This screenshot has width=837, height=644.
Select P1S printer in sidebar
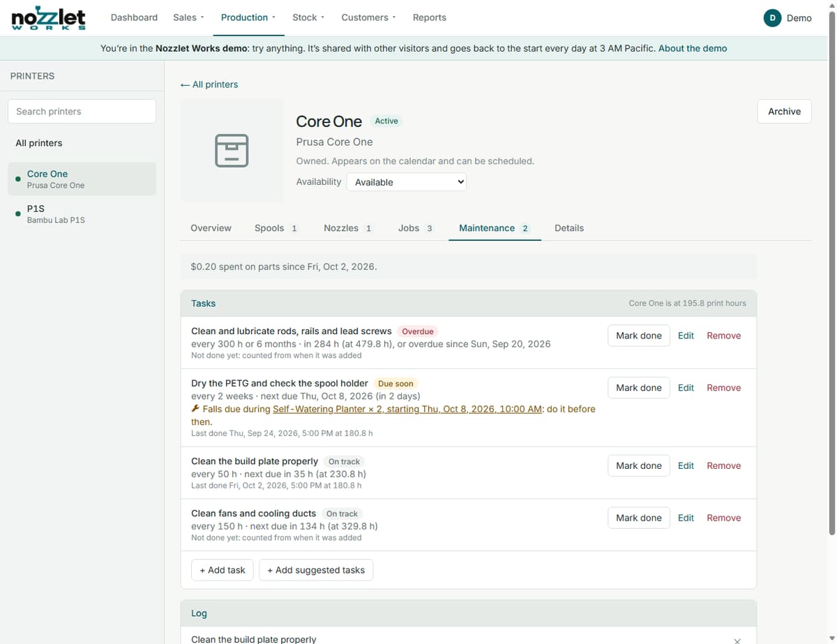[82, 214]
